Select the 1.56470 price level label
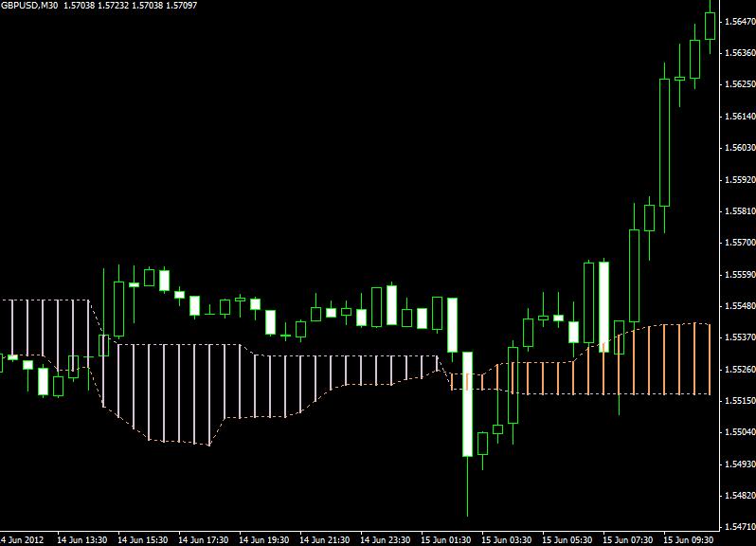This screenshot has width=756, height=546. coord(740,22)
